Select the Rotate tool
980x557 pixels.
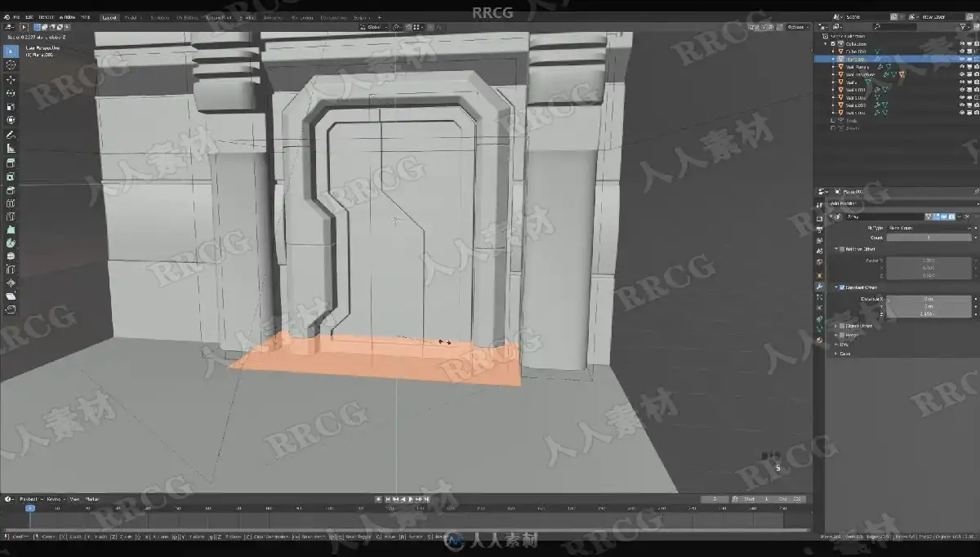click(x=11, y=93)
